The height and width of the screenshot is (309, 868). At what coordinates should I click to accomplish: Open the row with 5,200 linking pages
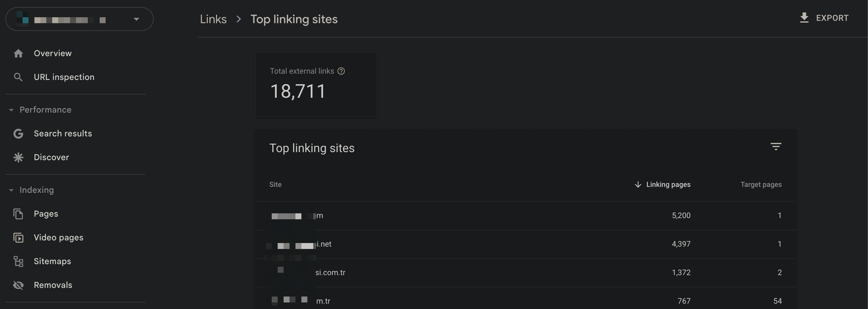coord(525,216)
